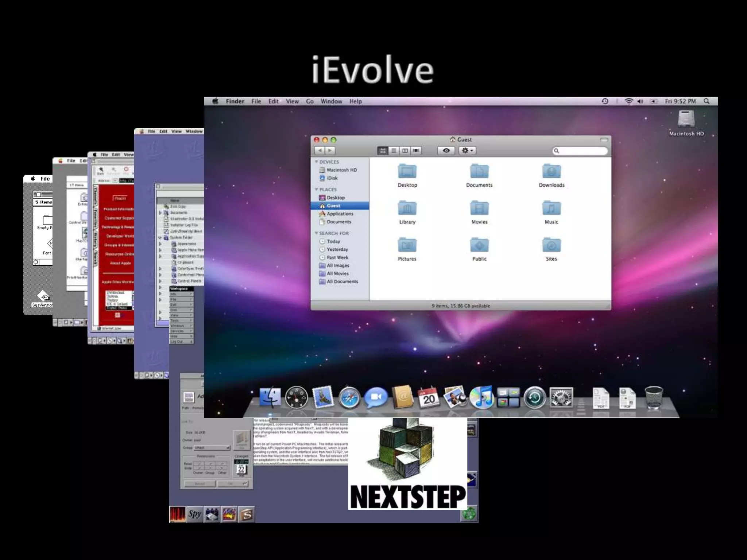The image size is (747, 560).
Task: Launch Preview photo icon in Dock
Action: pos(455,397)
